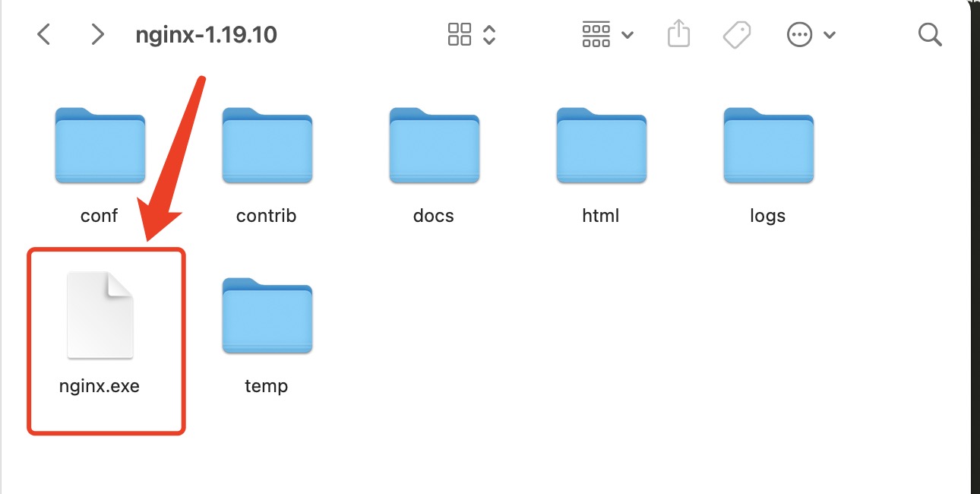Open the html folder
This screenshot has height=494, width=980.
point(601,146)
